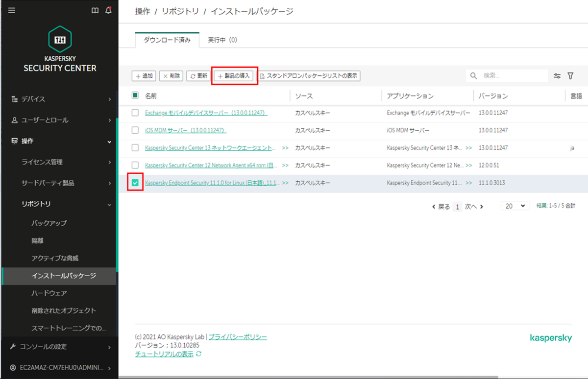Sort by the ソース column header
The width and height of the screenshot is (588, 379).
[x=304, y=96]
